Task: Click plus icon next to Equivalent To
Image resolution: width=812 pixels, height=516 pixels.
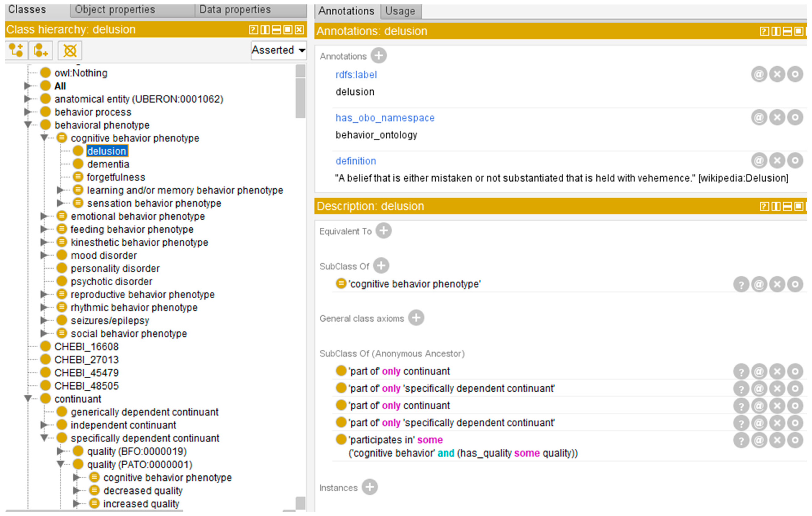Action: [x=383, y=231]
